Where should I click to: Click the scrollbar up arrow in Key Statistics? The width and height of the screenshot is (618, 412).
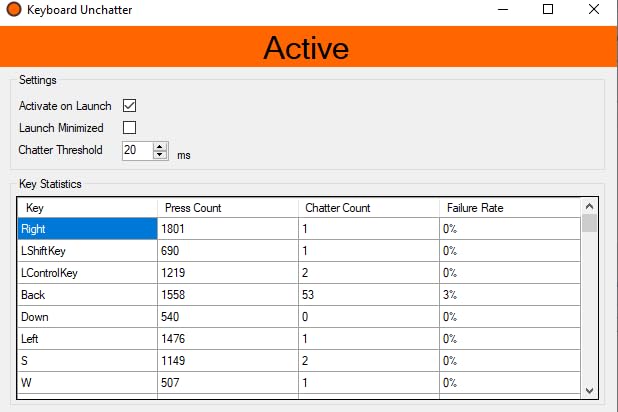(589, 206)
